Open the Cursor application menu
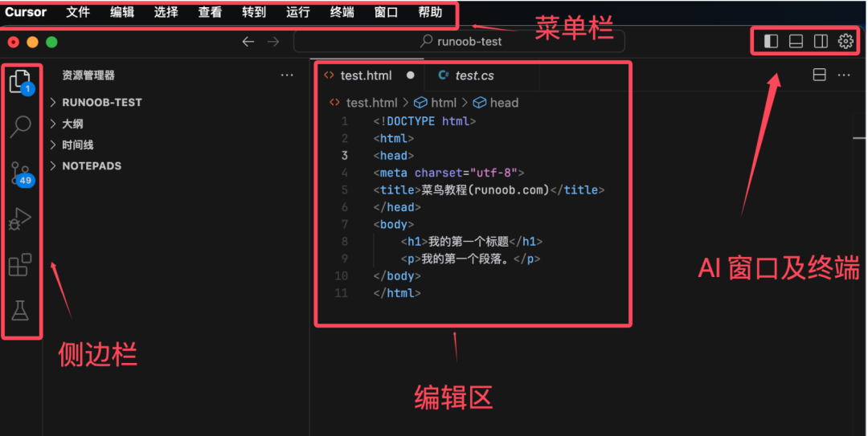This screenshot has width=868, height=436. (26, 12)
